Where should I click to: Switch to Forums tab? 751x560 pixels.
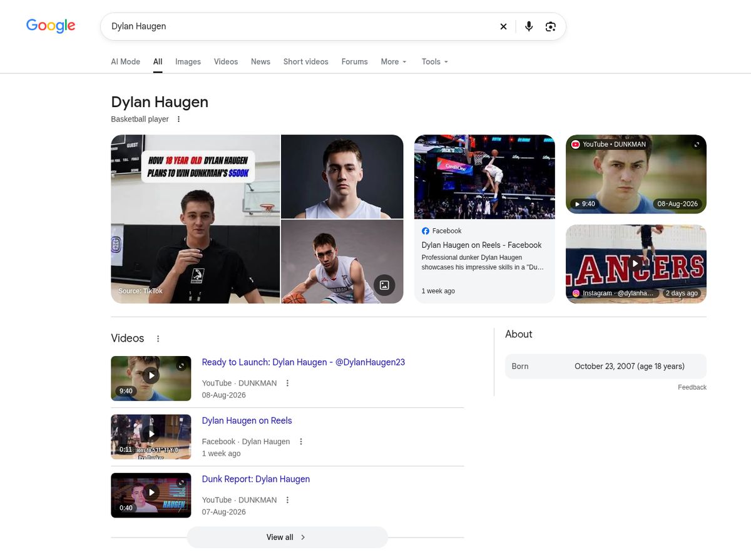354,61
